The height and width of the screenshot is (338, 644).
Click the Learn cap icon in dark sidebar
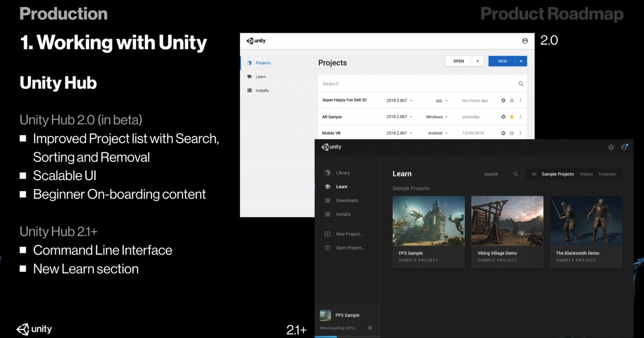tap(327, 187)
